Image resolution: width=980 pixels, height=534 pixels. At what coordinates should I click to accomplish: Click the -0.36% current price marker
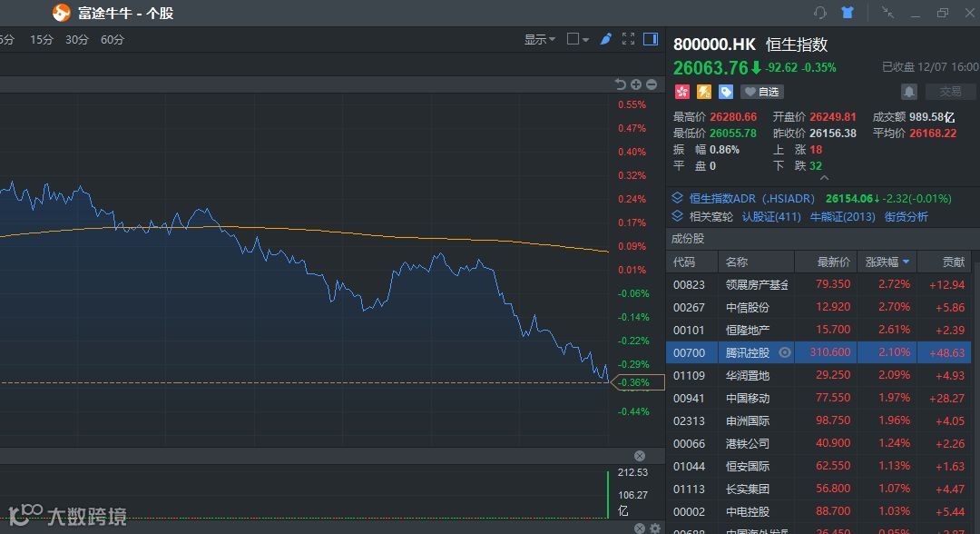click(638, 382)
